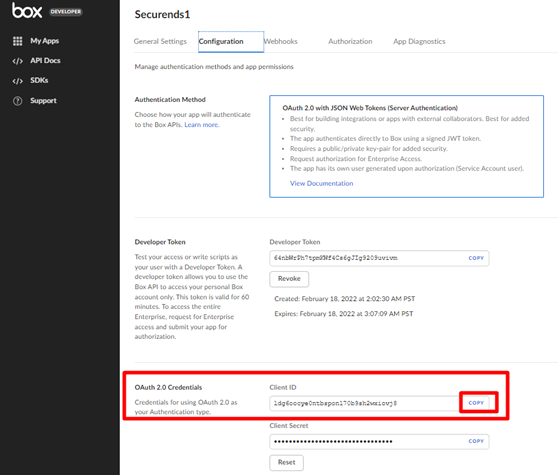Open API Docs in sidebar
This screenshot has height=475, width=558.
45,60
